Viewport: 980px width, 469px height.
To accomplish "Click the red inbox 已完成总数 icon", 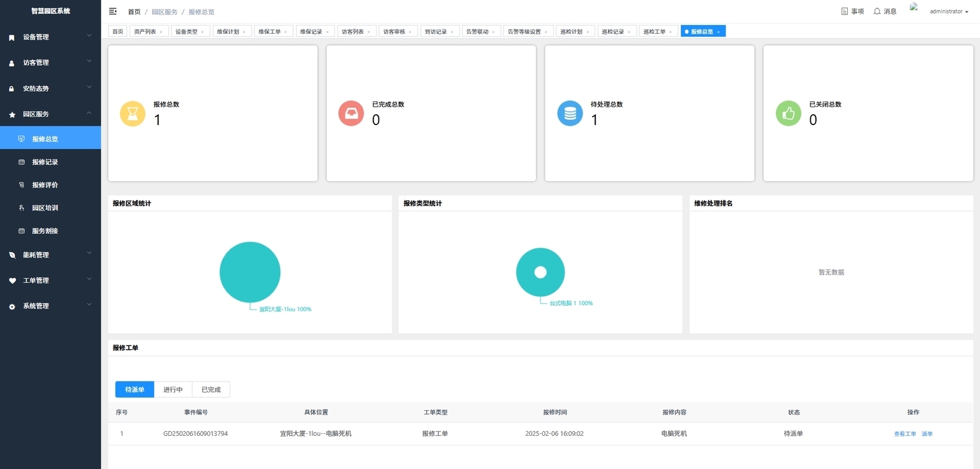I will (351, 114).
